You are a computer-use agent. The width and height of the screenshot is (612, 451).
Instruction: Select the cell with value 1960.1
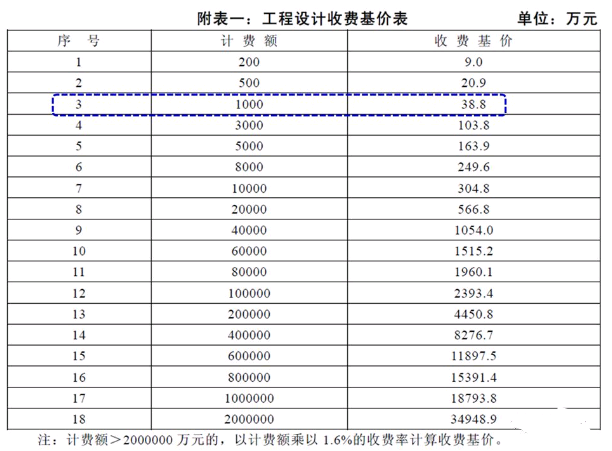click(x=474, y=272)
